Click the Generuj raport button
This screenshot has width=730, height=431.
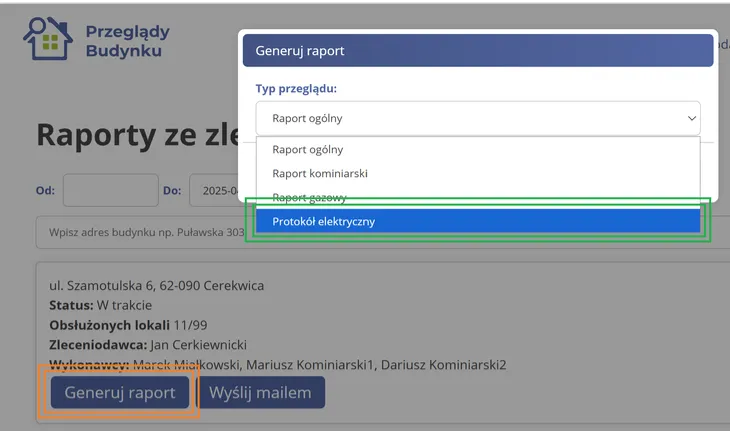pos(120,392)
